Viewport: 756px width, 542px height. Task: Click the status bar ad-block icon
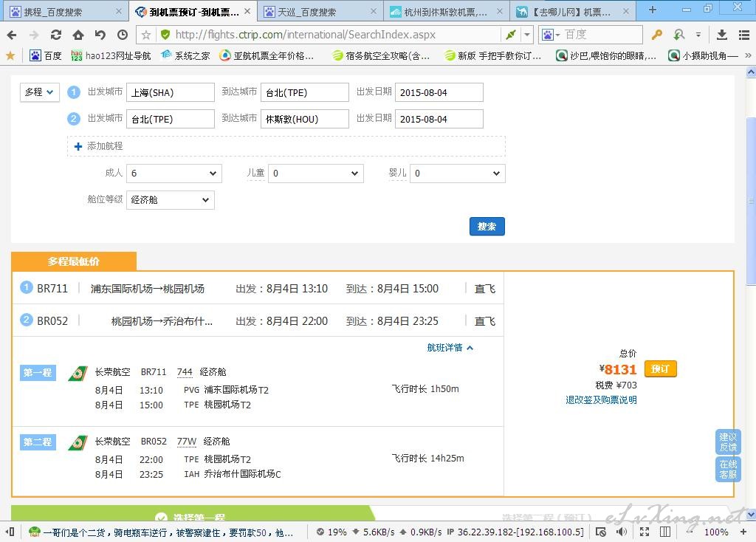click(x=601, y=532)
